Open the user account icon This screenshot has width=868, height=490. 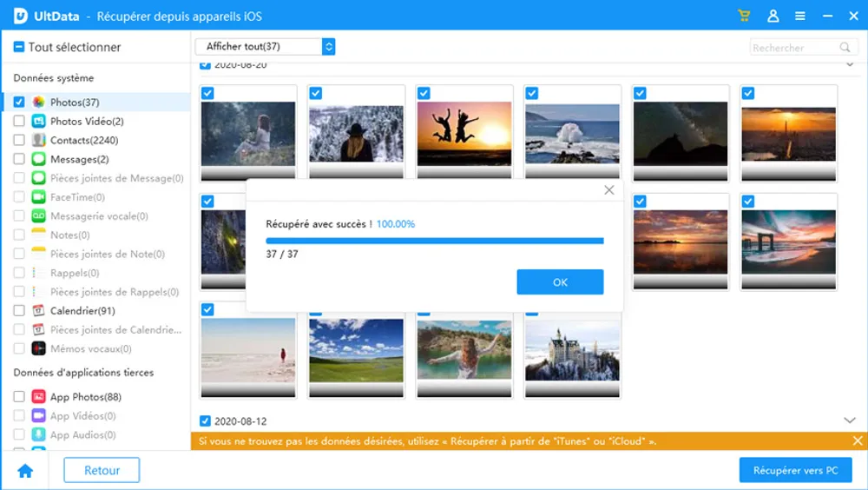point(773,16)
